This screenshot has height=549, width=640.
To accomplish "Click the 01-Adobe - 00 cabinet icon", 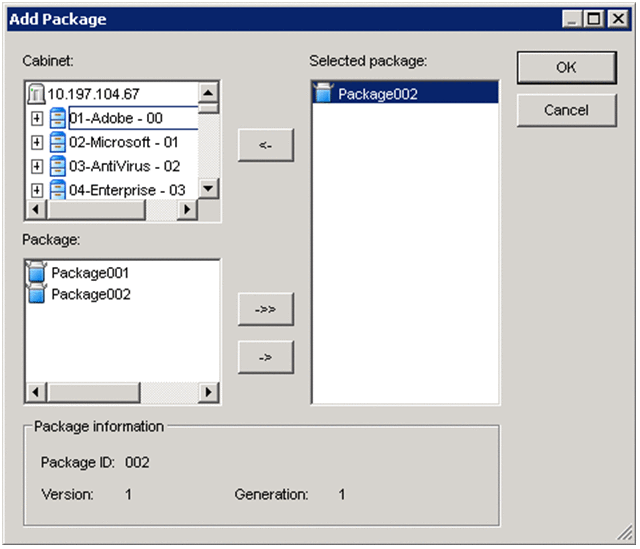I will point(58,118).
